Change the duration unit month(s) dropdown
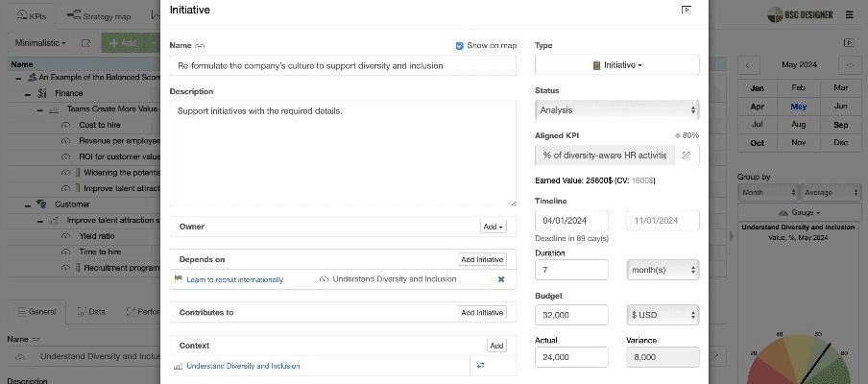 663,270
